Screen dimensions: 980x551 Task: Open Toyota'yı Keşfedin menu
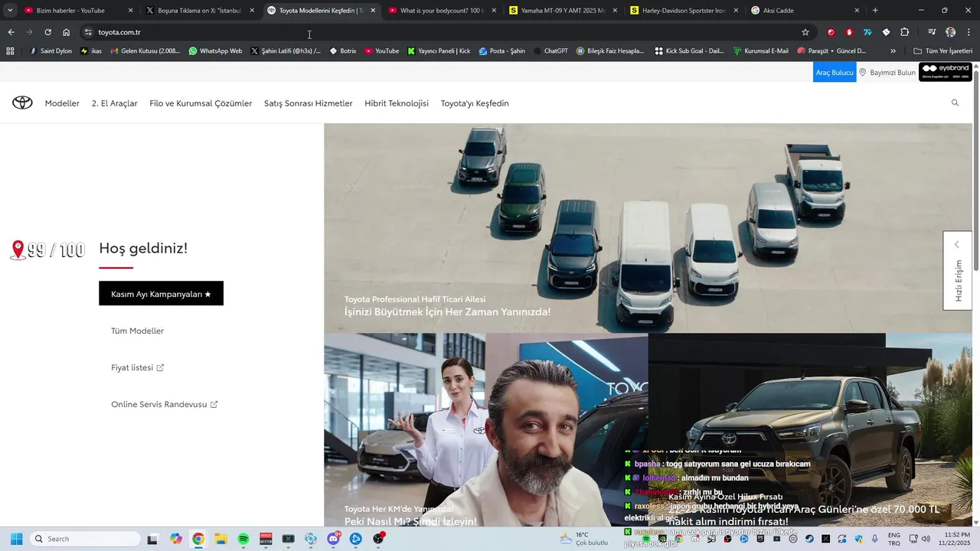(475, 103)
